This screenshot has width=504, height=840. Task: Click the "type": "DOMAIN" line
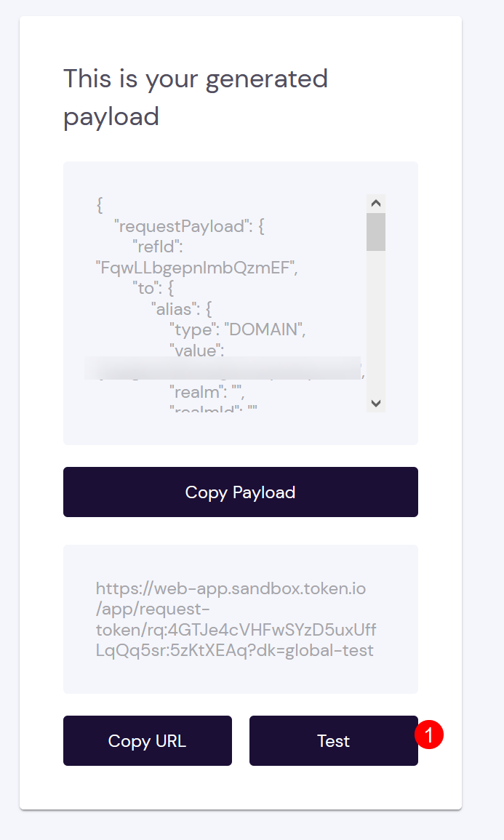237,329
